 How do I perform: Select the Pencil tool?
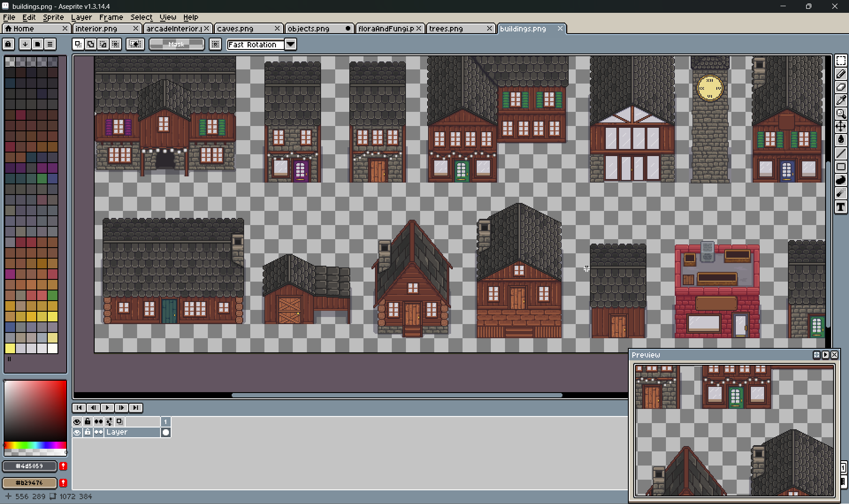click(x=841, y=74)
